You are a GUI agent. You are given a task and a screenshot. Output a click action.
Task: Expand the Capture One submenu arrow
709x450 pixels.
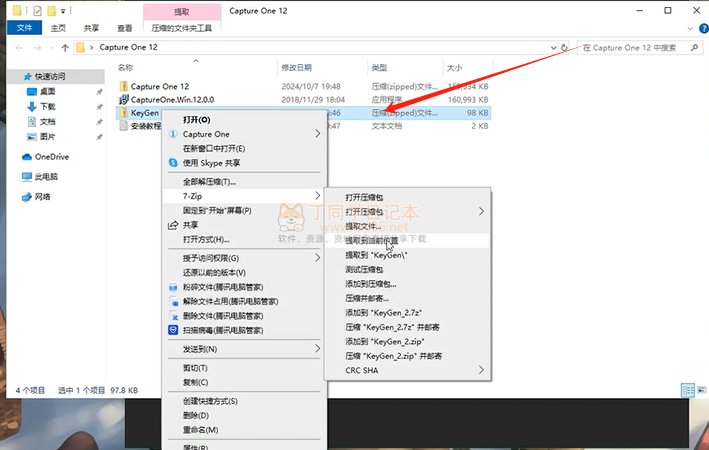point(317,134)
